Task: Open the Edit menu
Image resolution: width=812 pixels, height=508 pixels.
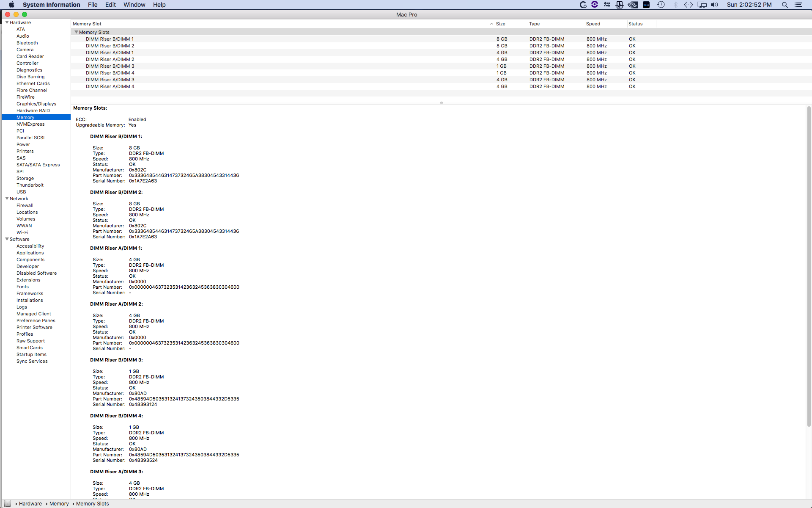Action: coord(110,5)
